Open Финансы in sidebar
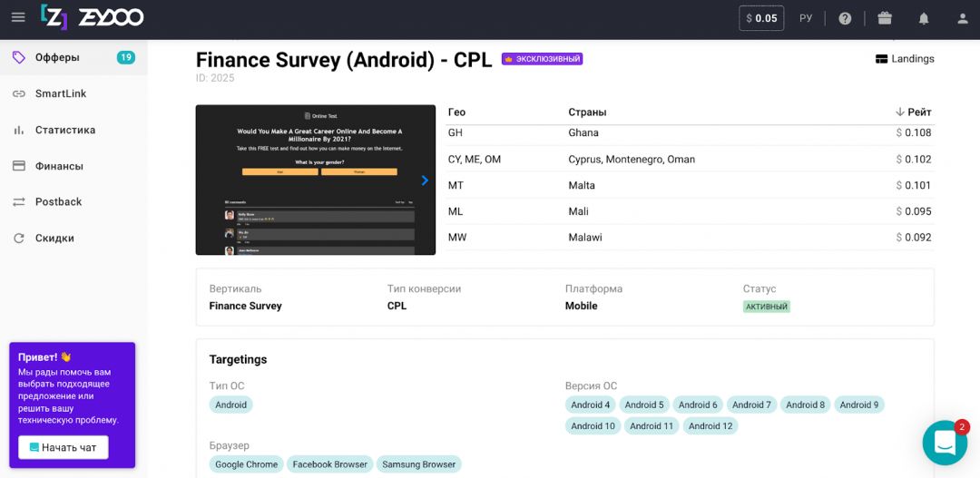Image resolution: width=980 pixels, height=478 pixels. pos(59,166)
